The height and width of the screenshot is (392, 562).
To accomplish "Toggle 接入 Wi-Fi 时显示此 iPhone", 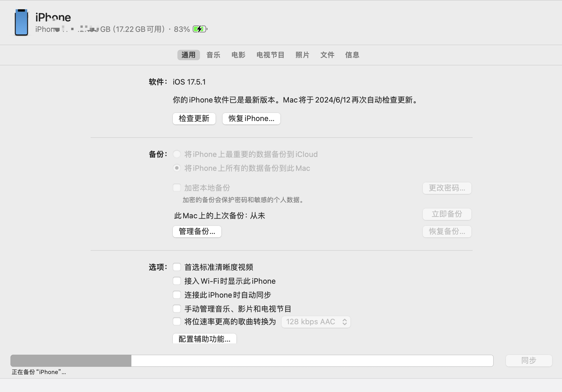I will 177,281.
